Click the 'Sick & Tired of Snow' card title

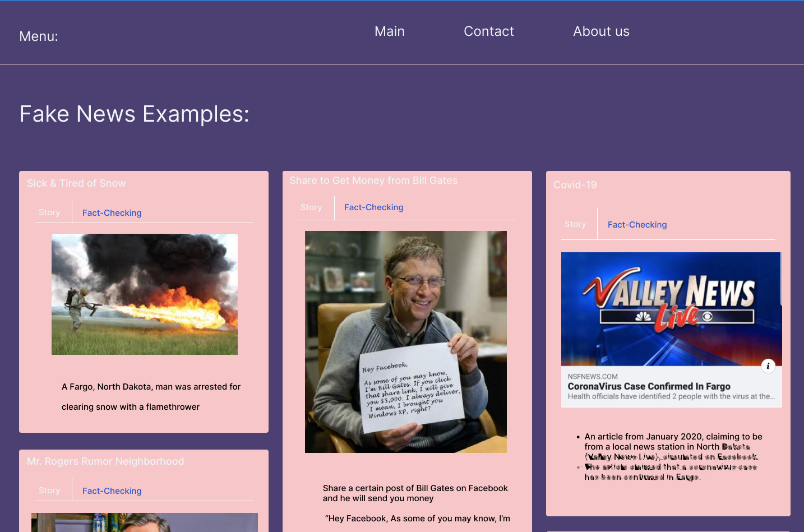pos(76,183)
